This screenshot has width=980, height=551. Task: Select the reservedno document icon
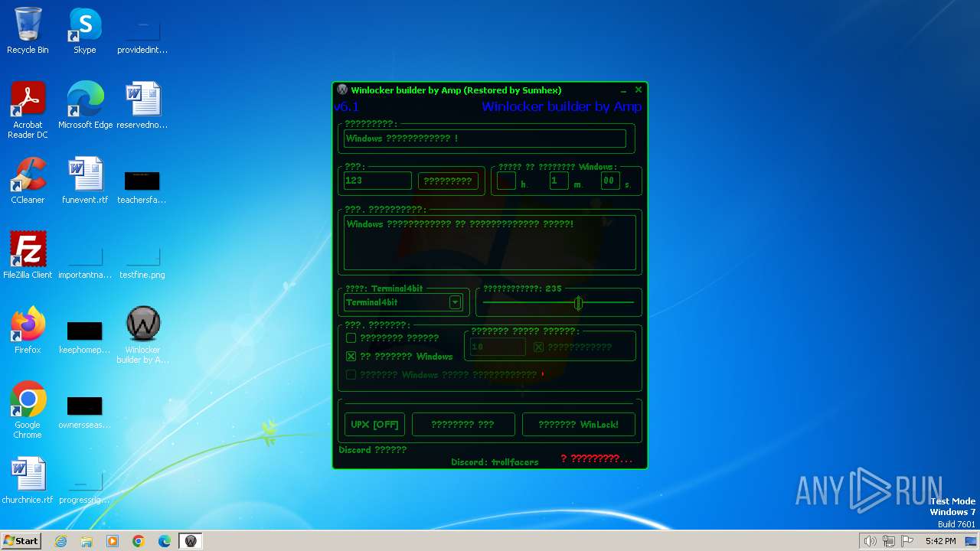coord(142,106)
